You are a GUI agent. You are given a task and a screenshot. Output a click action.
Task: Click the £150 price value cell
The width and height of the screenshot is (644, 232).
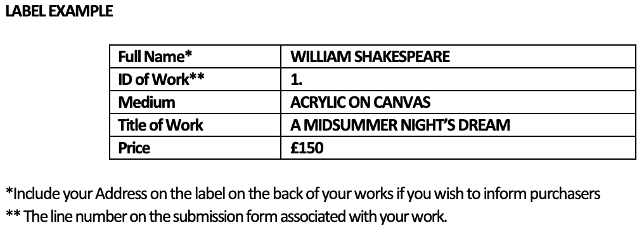[x=458, y=148]
